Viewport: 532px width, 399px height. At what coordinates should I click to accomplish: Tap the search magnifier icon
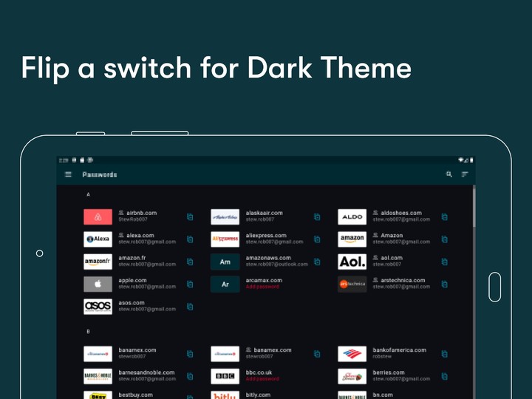point(449,174)
